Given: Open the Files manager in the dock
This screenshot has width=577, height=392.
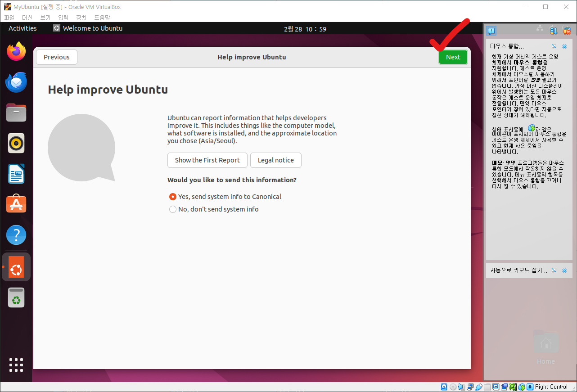Looking at the screenshot, I should 16,113.
